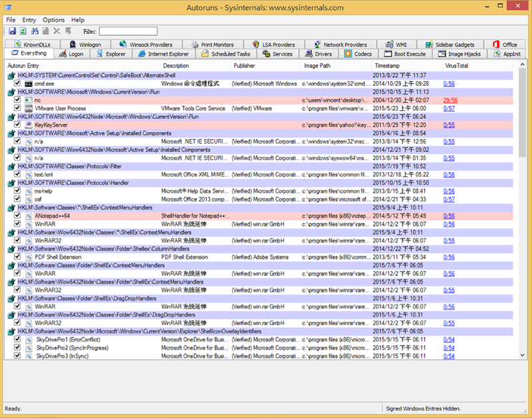Sort by the Timestamp column header
Image resolution: width=532 pixels, height=418 pixels.
tap(407, 66)
